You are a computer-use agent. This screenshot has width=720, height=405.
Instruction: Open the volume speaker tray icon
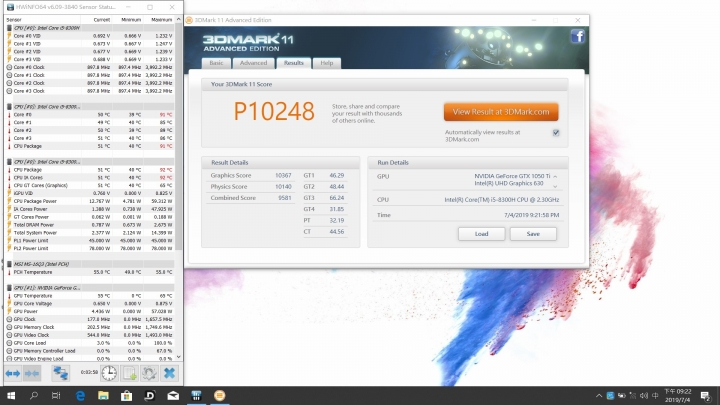coord(644,396)
